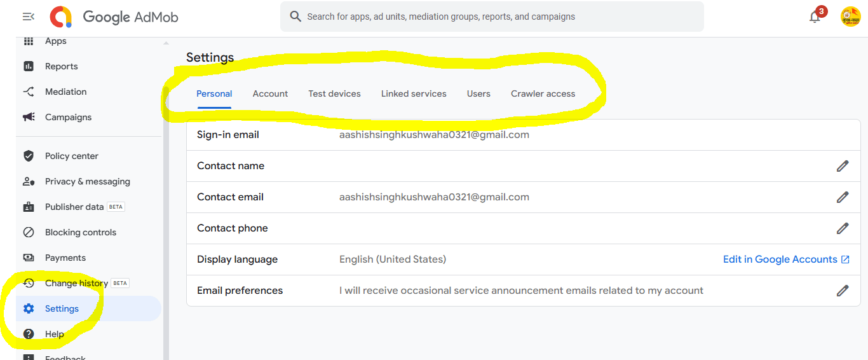Click the Apps grid icon
Viewport: 868px width, 360px height.
tap(29, 41)
